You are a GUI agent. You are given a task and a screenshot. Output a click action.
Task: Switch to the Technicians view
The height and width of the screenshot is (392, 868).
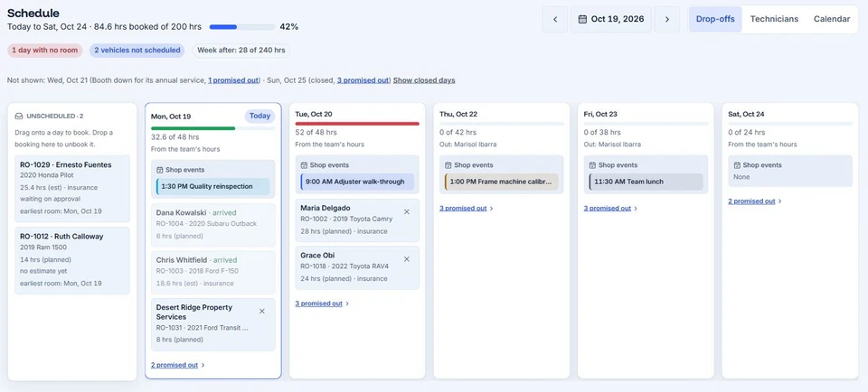tap(774, 19)
